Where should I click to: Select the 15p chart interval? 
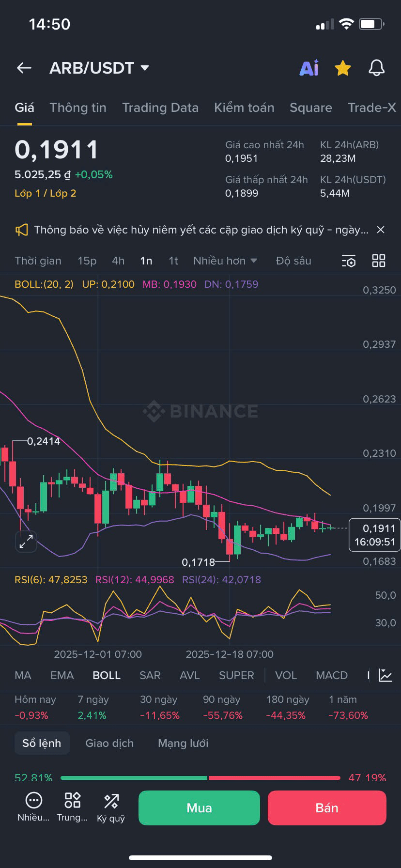(x=87, y=261)
